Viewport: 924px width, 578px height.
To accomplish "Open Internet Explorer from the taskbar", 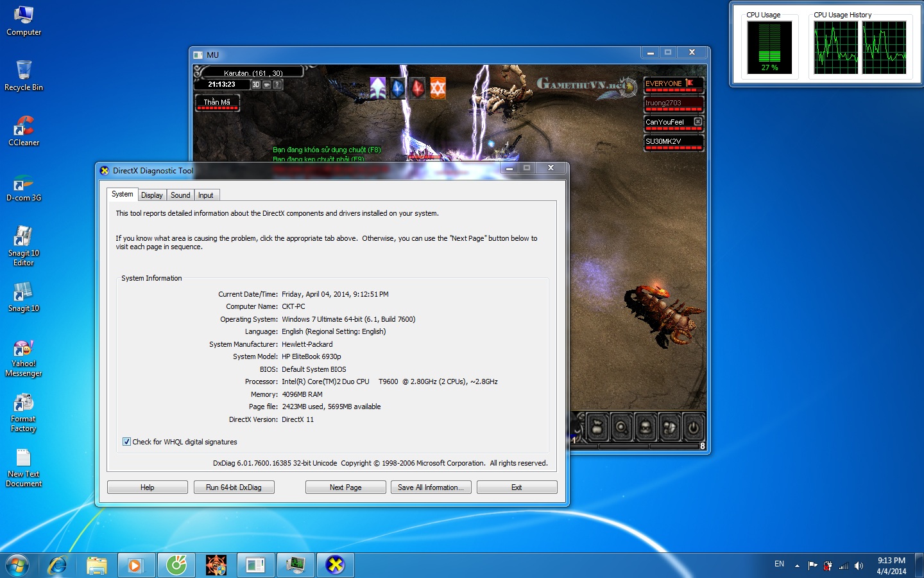I will pos(57,565).
